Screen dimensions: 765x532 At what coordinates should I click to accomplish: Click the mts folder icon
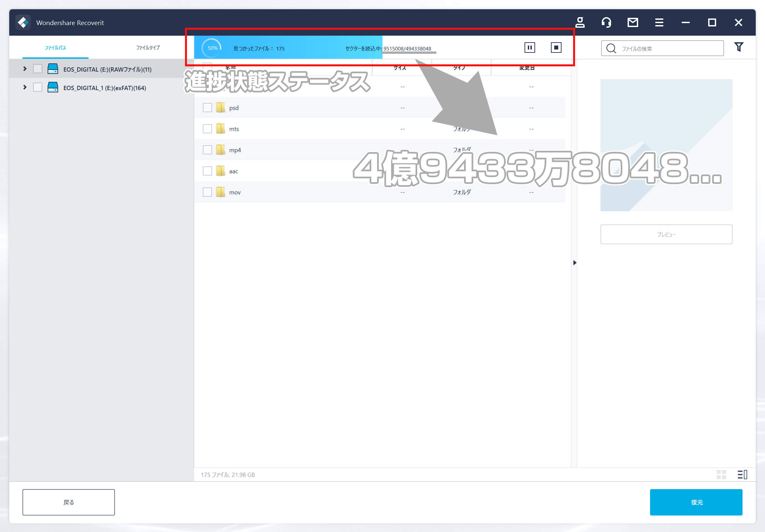click(x=220, y=128)
